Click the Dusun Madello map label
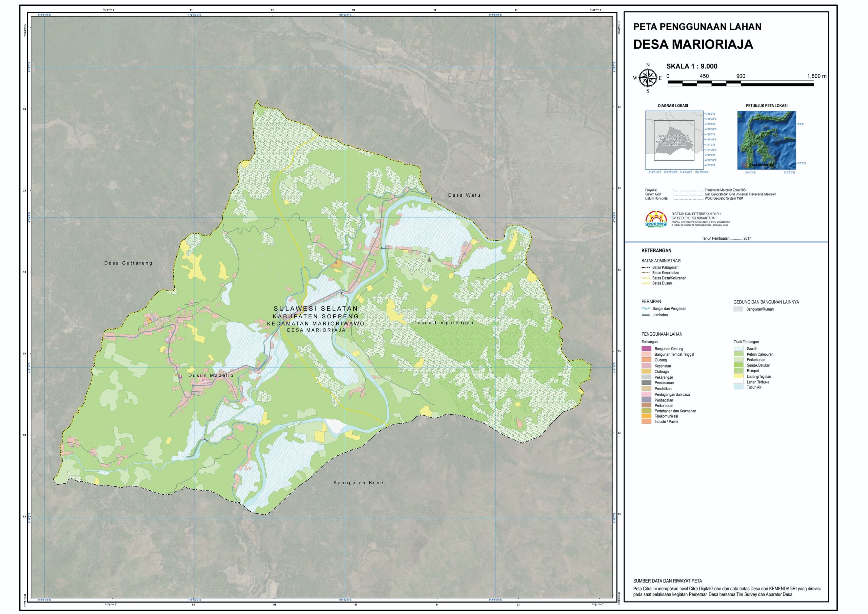Screen dimensions: 868x614 (211, 375)
